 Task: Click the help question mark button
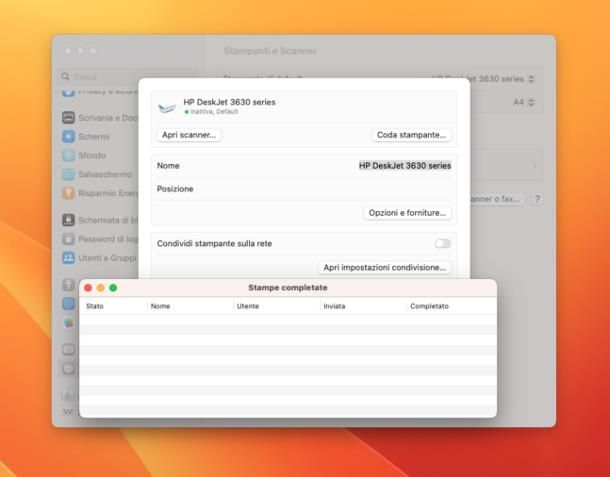pyautogui.click(x=537, y=199)
